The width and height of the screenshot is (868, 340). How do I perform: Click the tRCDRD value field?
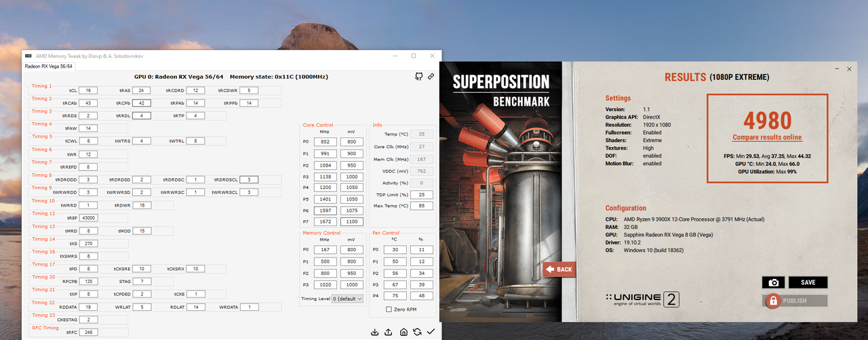pos(195,90)
